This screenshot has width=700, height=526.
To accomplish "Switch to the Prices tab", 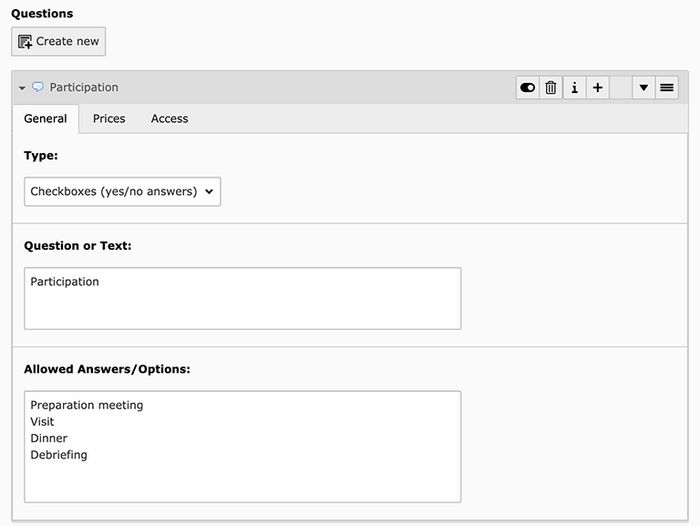I will [x=109, y=118].
